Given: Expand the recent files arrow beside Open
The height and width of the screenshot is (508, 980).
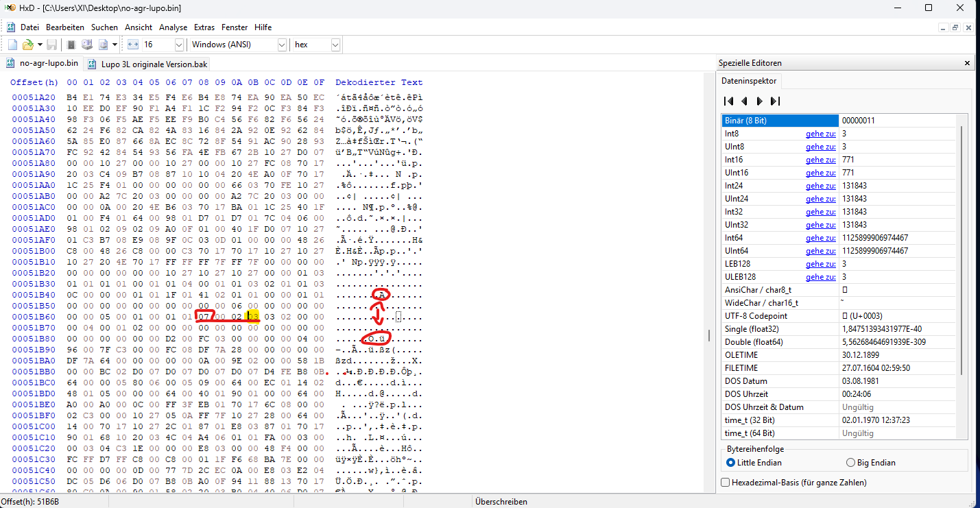Looking at the screenshot, I should tap(39, 45).
